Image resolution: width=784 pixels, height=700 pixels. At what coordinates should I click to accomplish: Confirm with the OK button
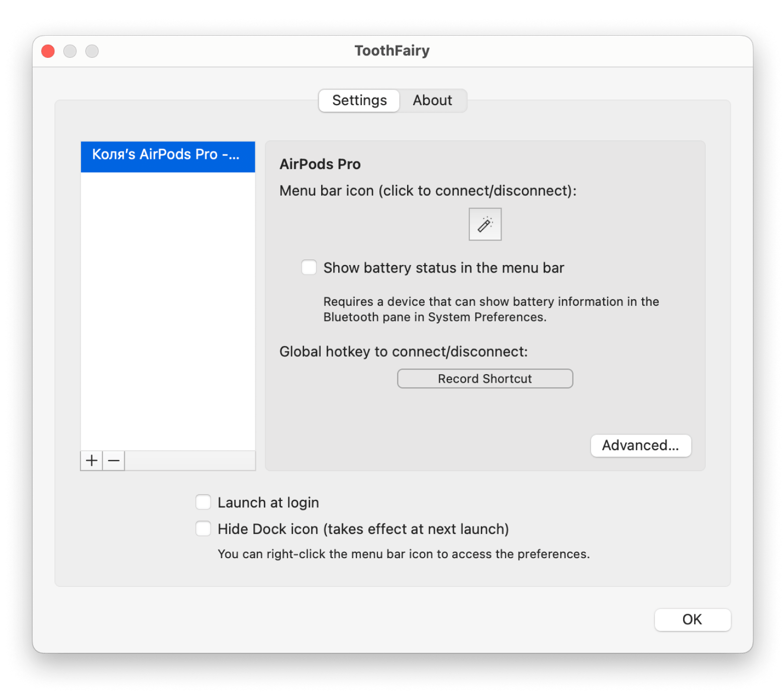click(692, 620)
